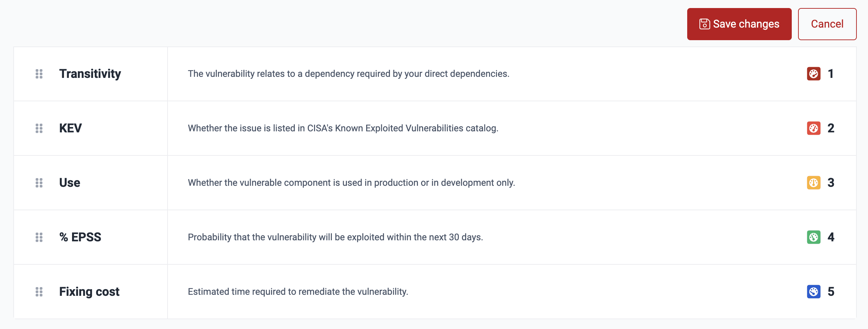Select the Transitivity row label

(x=90, y=74)
